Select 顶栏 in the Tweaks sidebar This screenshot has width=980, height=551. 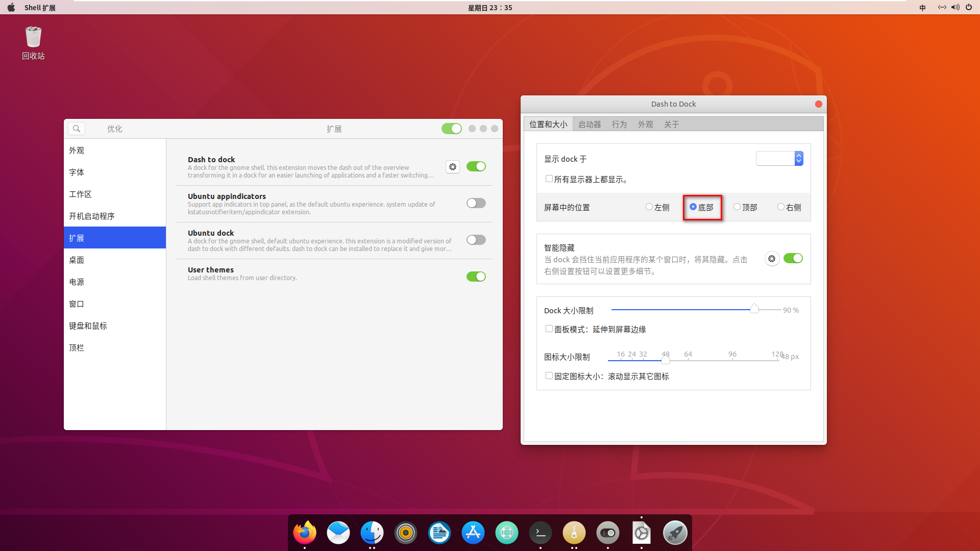[77, 347]
